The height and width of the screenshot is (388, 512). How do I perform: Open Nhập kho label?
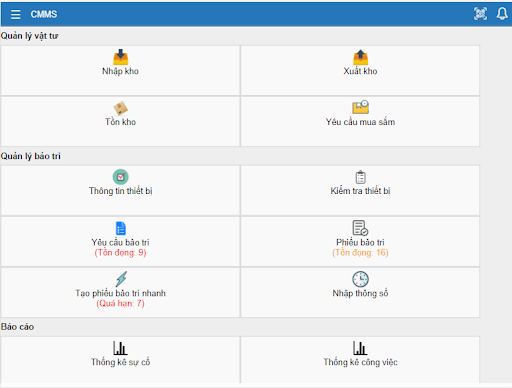120,71
